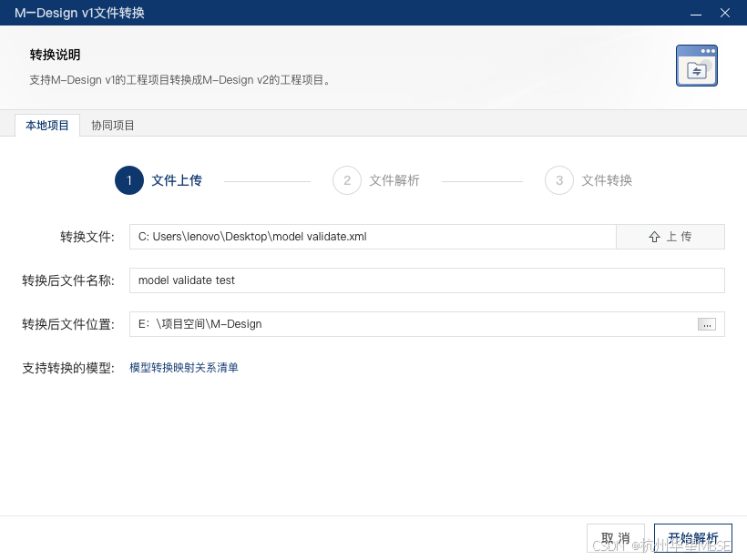The width and height of the screenshot is (747, 560).
Task: Click the file conversion icon in header
Action: point(697,66)
